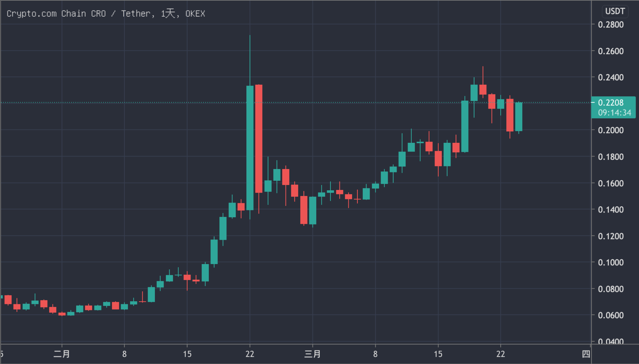Click the 0.1000 price axis label

610,262
